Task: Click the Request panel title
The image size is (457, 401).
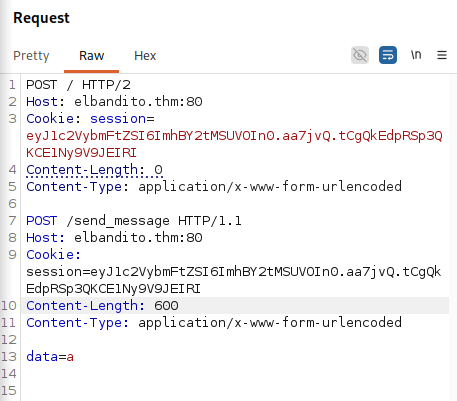Action: coord(41,18)
